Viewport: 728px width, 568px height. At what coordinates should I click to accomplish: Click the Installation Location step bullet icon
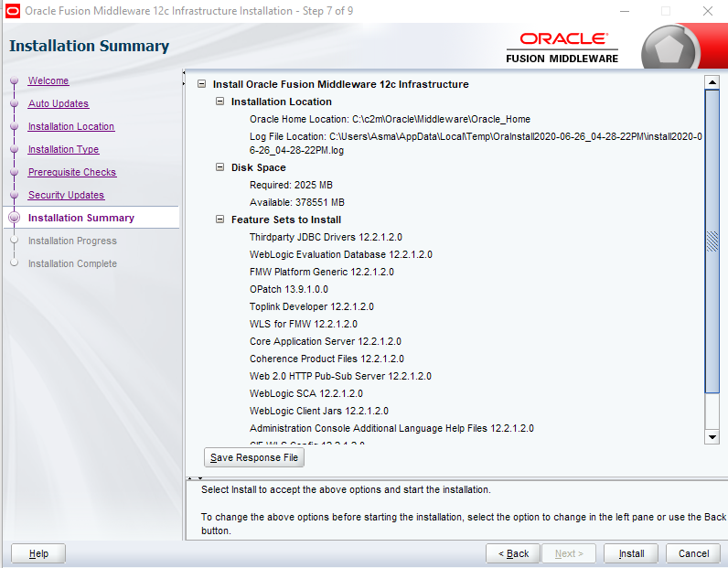pos(15,126)
